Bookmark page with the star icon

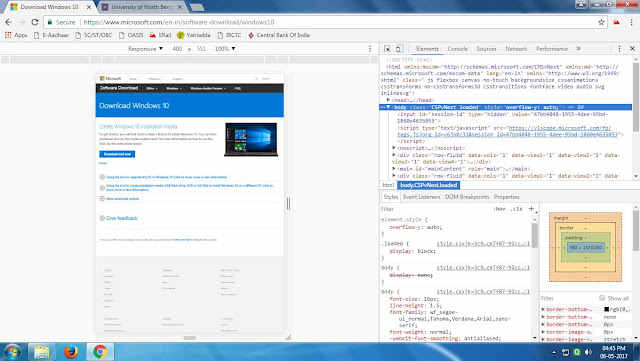601,22
